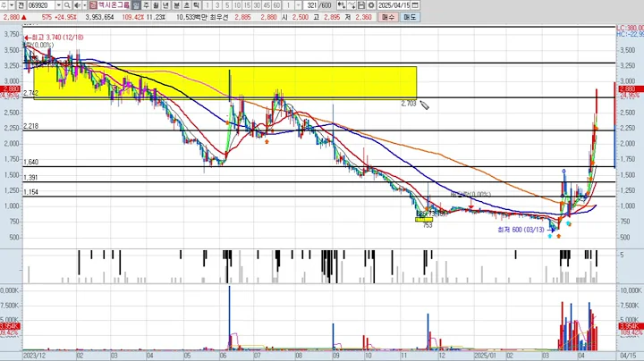Click the 2,742 horizontal line label
The height and width of the screenshot is (361, 644).
pos(30,93)
